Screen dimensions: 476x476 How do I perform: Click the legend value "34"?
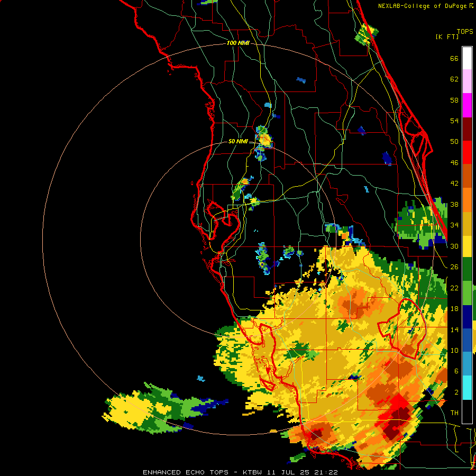click(x=454, y=225)
